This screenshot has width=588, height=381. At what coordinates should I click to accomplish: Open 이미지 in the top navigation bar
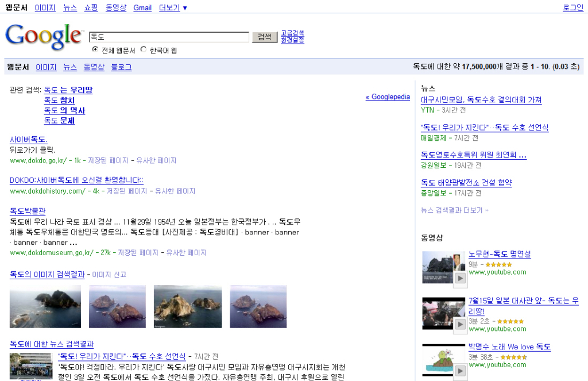[x=45, y=7]
